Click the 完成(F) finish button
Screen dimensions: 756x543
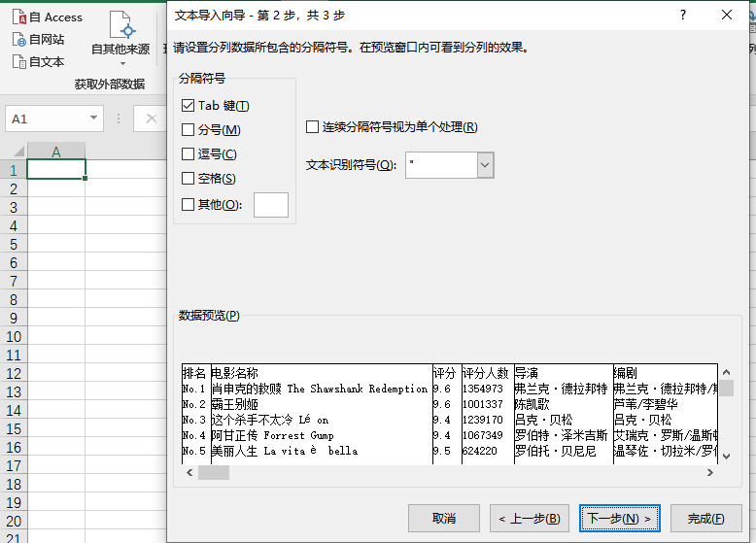coord(705,519)
